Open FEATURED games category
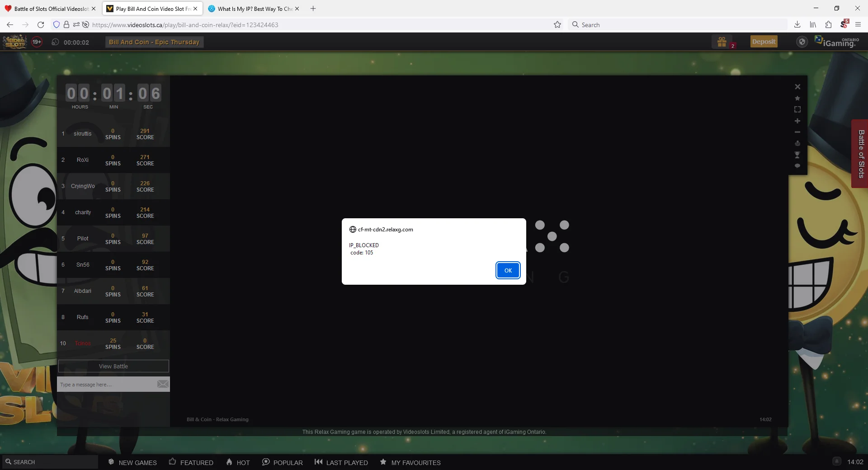This screenshot has height=470, width=868. (x=191, y=462)
